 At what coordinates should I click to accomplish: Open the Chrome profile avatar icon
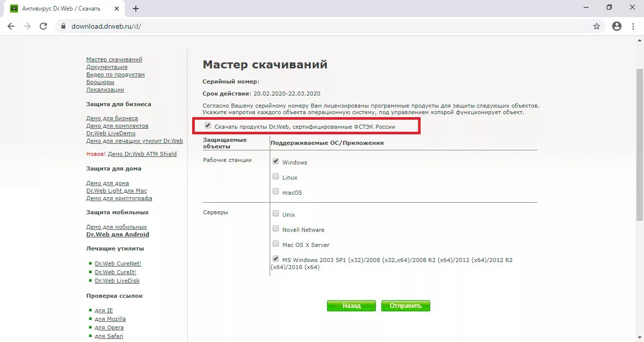(x=617, y=26)
